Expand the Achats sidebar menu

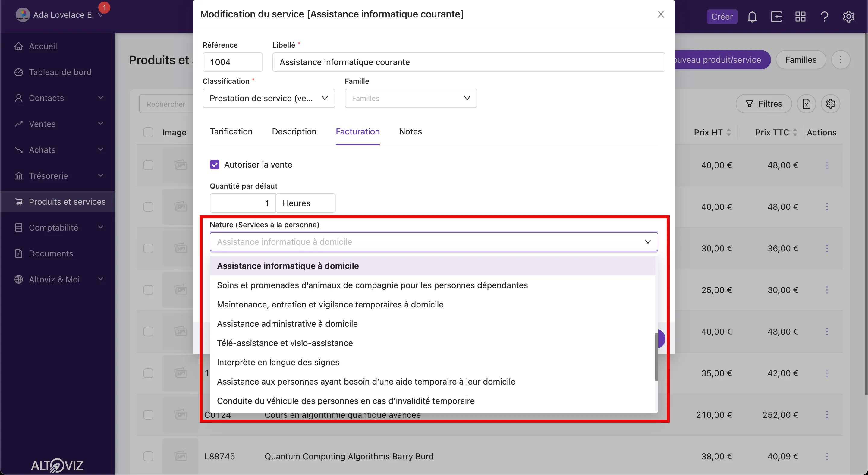(100, 149)
